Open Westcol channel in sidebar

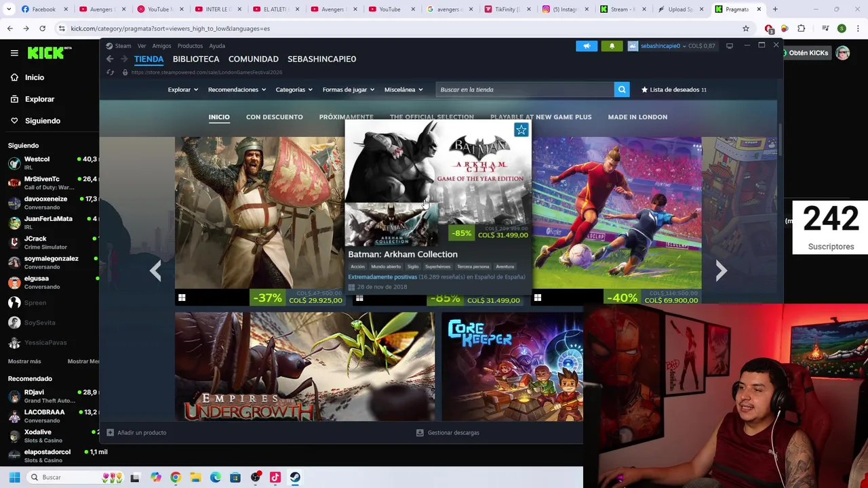click(x=53, y=163)
